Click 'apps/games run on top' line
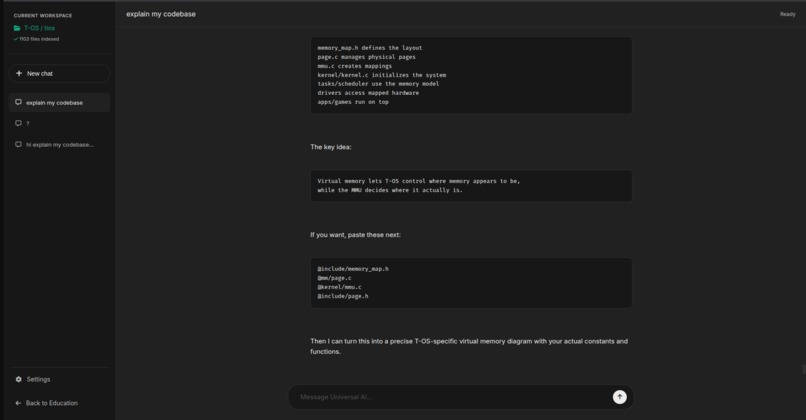 pyautogui.click(x=353, y=102)
